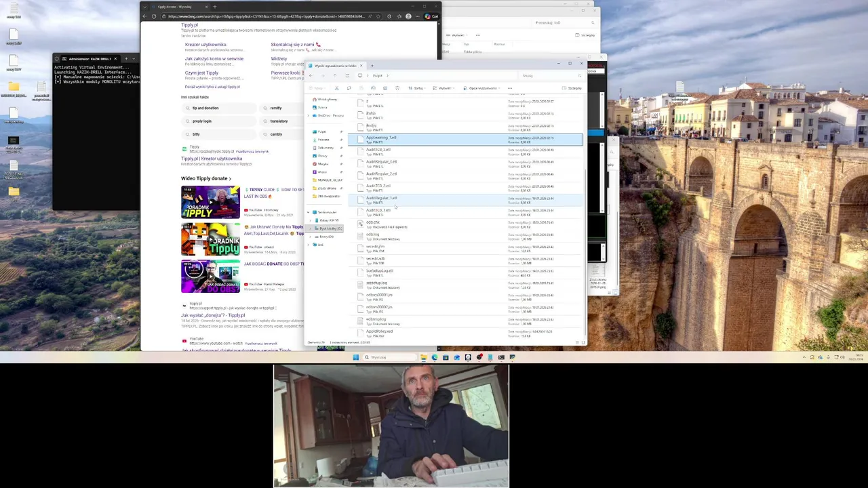Select file AppLearning_1.etl

tap(465, 140)
